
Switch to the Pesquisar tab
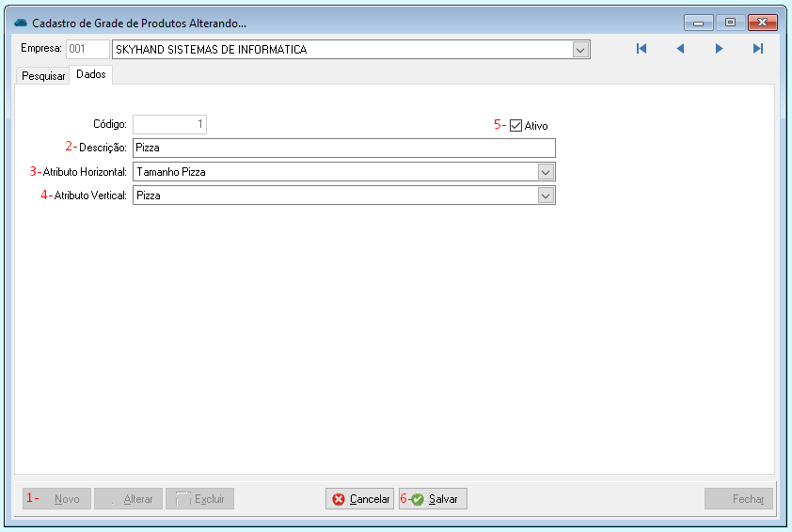(x=43, y=76)
